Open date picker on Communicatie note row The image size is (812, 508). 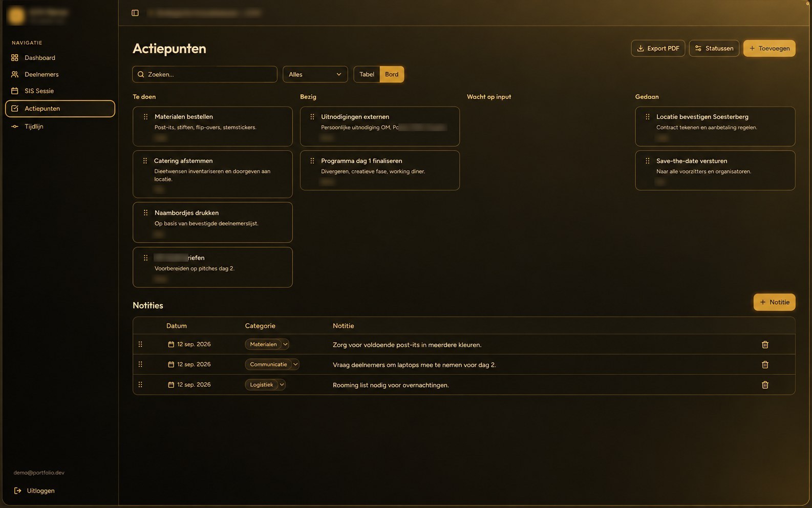[189, 364]
